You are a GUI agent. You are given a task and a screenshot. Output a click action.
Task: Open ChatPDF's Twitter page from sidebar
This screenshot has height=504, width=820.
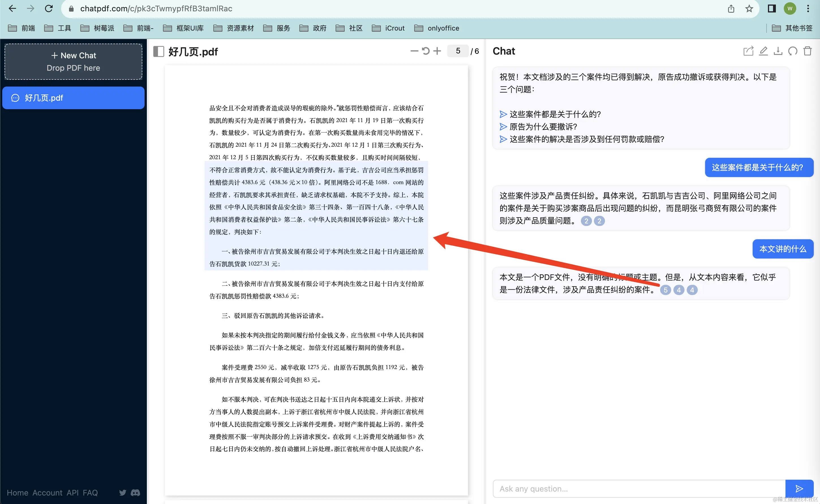pyautogui.click(x=123, y=493)
